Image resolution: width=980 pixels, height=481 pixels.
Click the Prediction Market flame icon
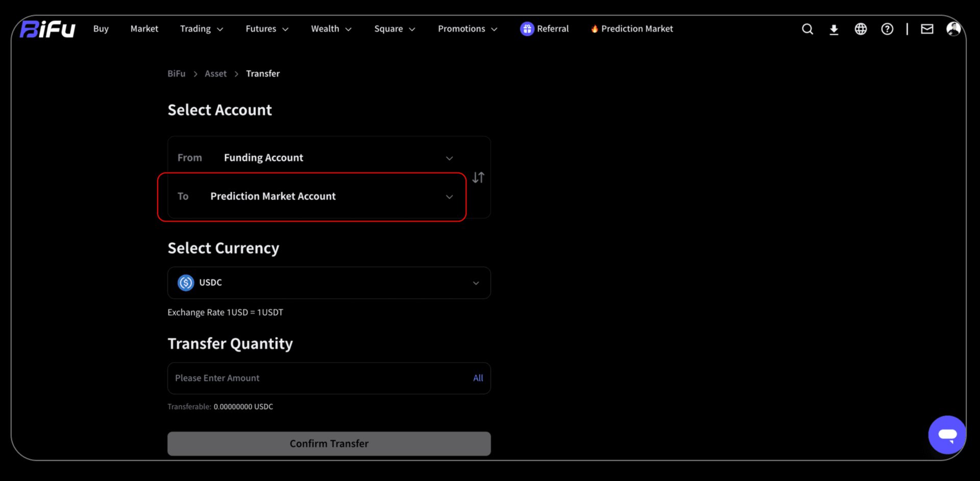594,29
